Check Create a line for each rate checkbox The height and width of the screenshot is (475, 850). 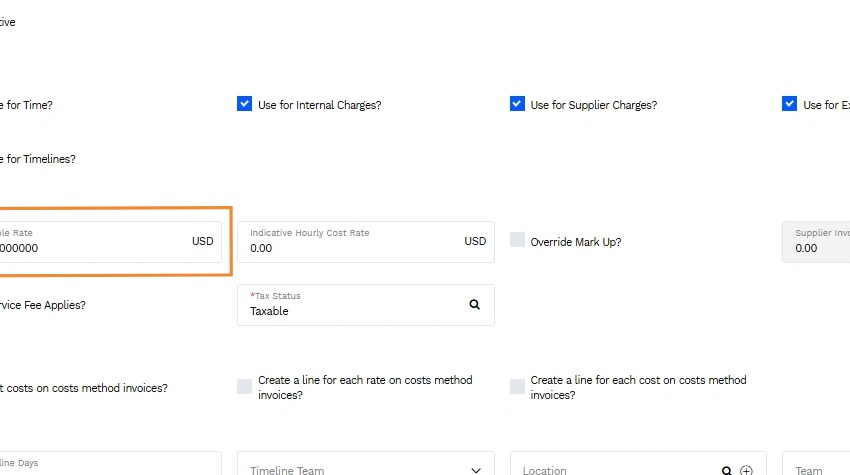coord(244,386)
